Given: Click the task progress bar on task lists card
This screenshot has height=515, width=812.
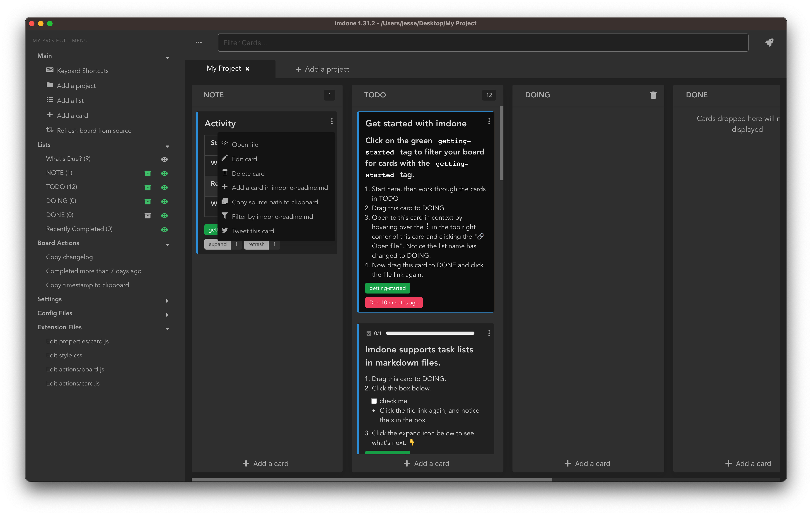Looking at the screenshot, I should (x=430, y=333).
